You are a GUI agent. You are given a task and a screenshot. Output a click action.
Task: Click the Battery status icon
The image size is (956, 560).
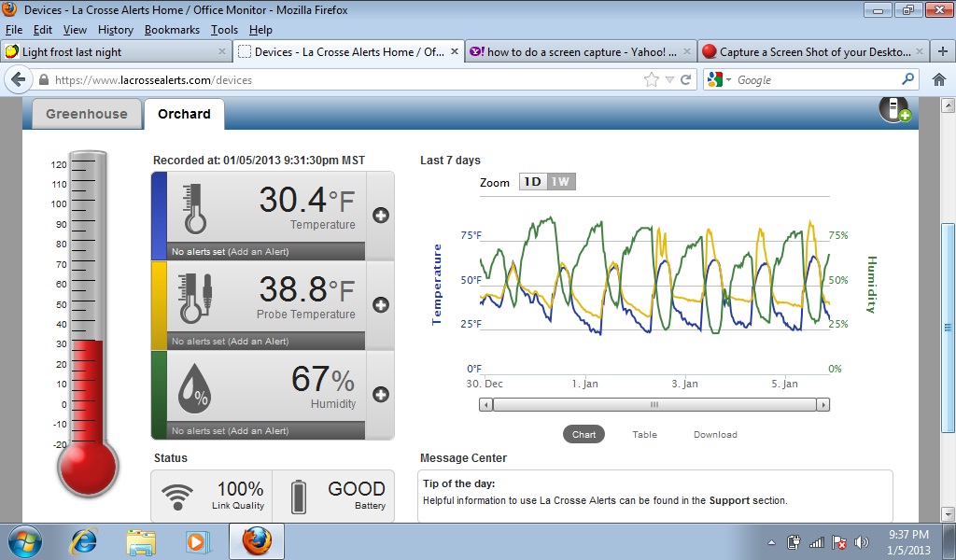pyautogui.click(x=299, y=497)
